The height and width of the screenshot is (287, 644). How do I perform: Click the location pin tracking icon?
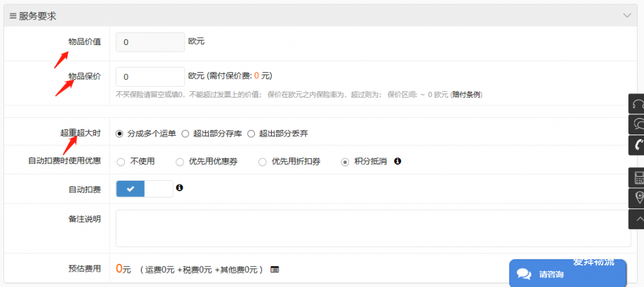[638, 198]
